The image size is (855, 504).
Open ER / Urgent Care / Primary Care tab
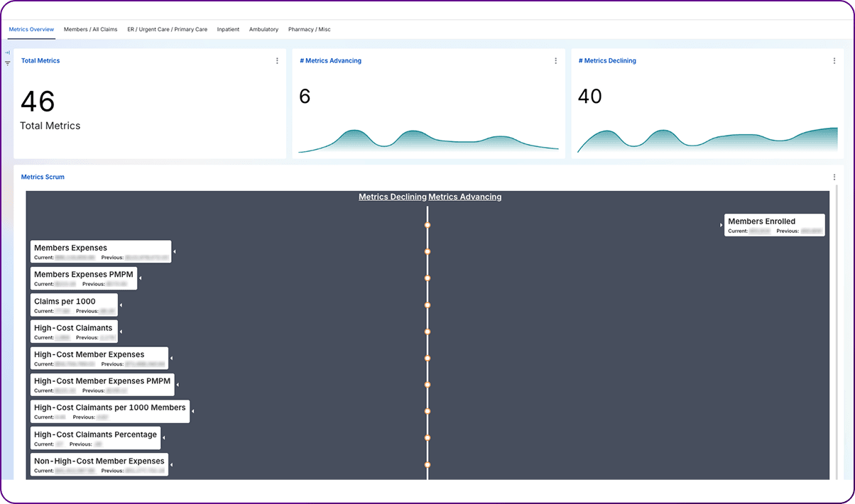(x=168, y=30)
